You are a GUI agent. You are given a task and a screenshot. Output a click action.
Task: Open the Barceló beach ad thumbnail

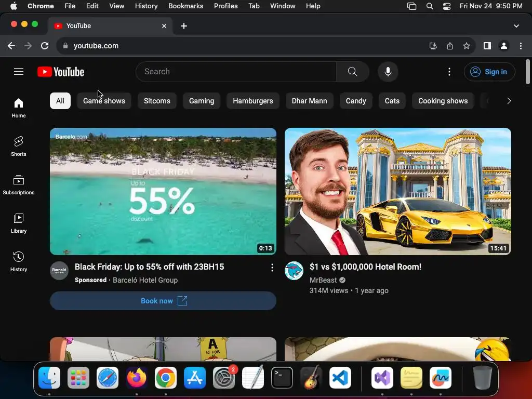(163, 191)
